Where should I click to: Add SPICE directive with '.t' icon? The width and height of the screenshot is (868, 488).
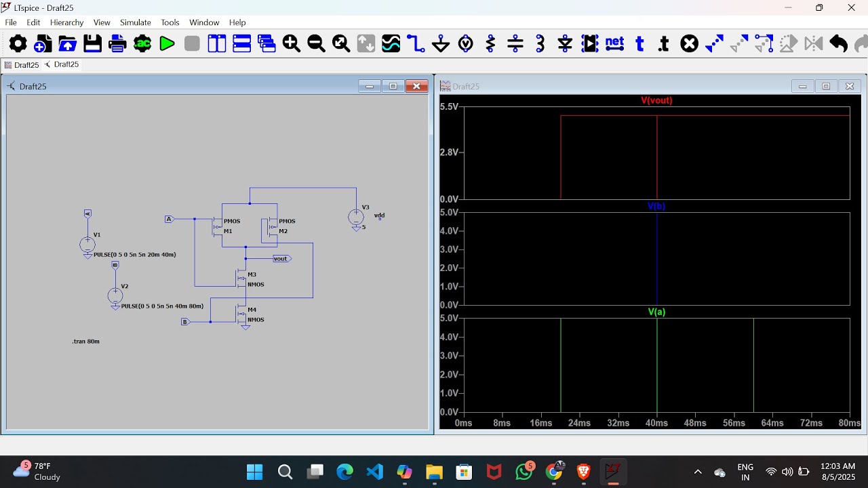click(664, 44)
